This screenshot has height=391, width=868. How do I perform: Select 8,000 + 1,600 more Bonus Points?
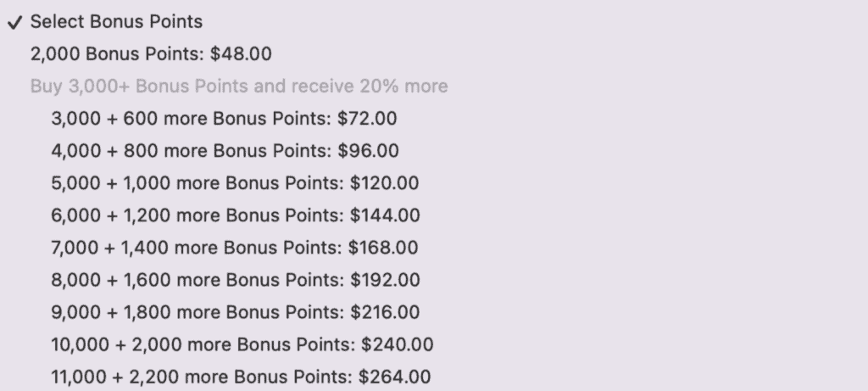235,280
